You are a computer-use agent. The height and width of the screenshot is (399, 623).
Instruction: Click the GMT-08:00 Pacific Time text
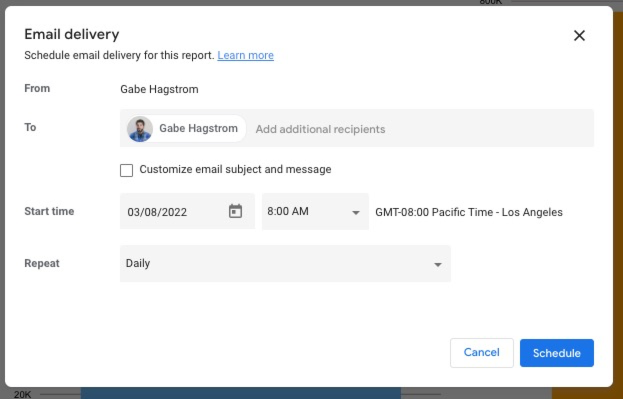click(469, 212)
